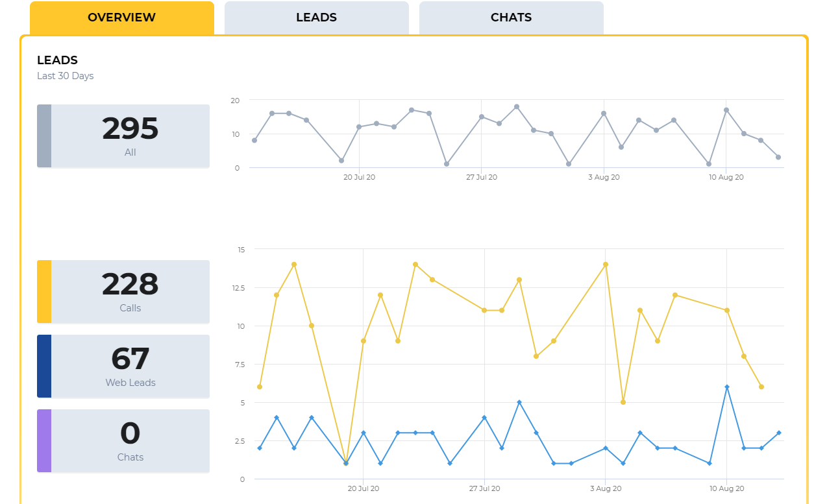Select the peak point on the gray chart
Screen dimensions: 827x504
coord(516,106)
